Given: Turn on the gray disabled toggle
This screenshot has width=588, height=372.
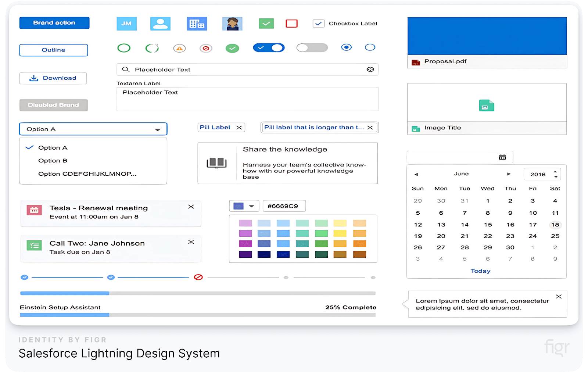Looking at the screenshot, I should pos(312,48).
